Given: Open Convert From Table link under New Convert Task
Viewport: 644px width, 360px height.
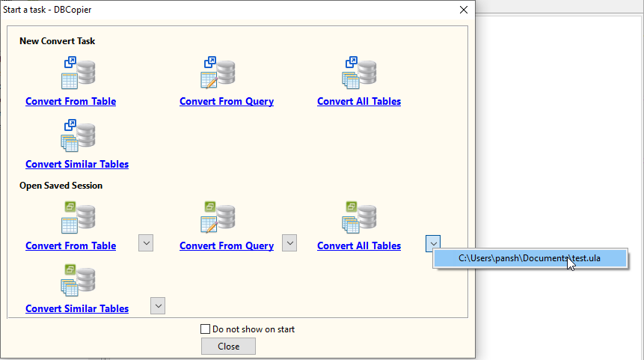Looking at the screenshot, I should pyautogui.click(x=70, y=102).
